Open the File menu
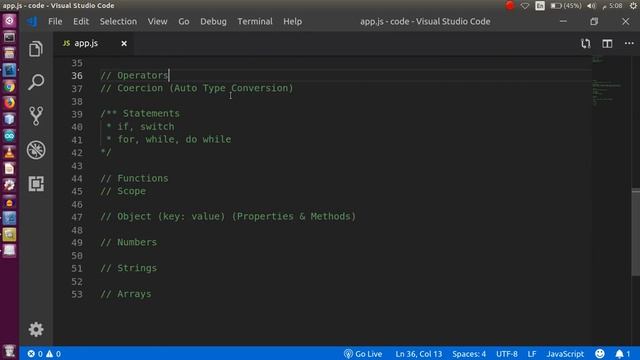The width and height of the screenshot is (640, 360). click(55, 21)
